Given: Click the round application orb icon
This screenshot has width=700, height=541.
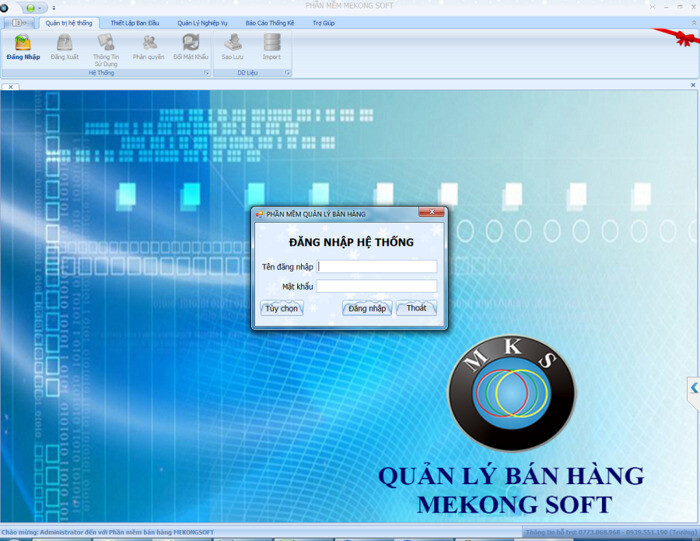Looking at the screenshot, I should 4,8.
